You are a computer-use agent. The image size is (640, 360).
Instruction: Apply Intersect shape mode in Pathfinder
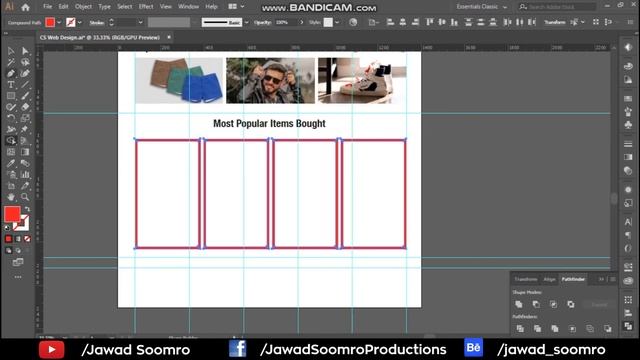[553, 304]
